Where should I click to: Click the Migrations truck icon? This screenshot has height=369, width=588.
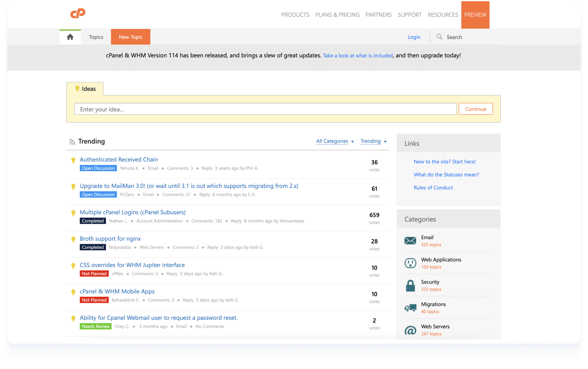pyautogui.click(x=410, y=308)
